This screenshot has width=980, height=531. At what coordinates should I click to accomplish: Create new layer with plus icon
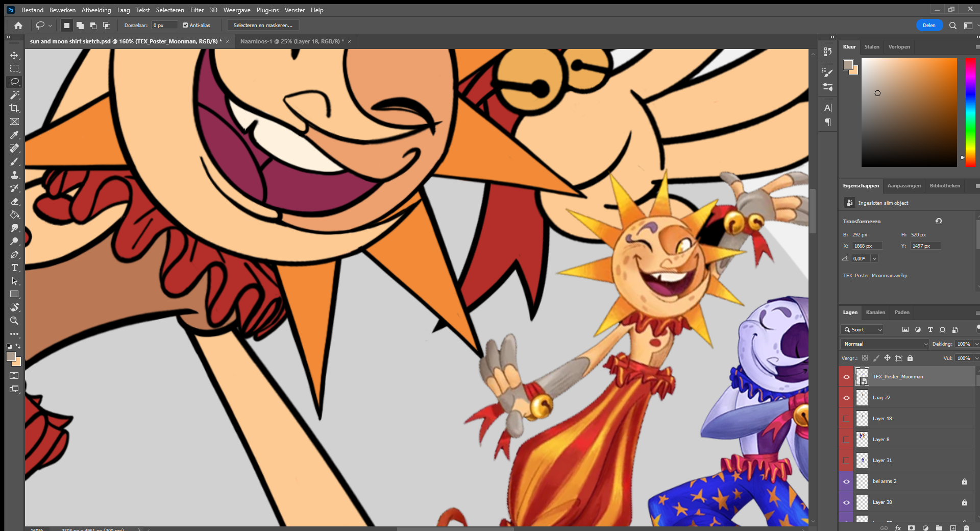point(952,527)
